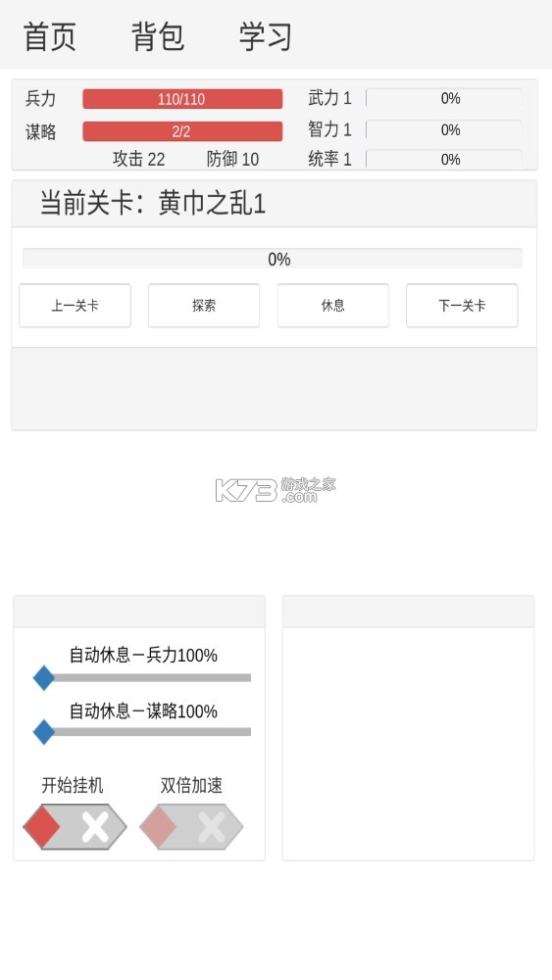Screen dimensions: 552x980
Task: Click the 休息 button
Action: tap(333, 306)
